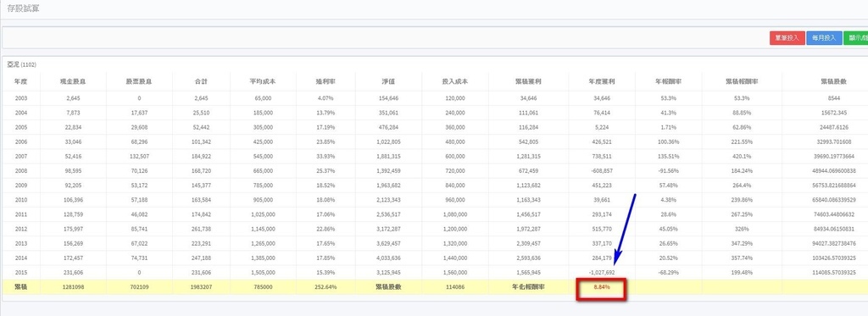
Task: Select the 2009 year cell
Action: click(x=21, y=186)
